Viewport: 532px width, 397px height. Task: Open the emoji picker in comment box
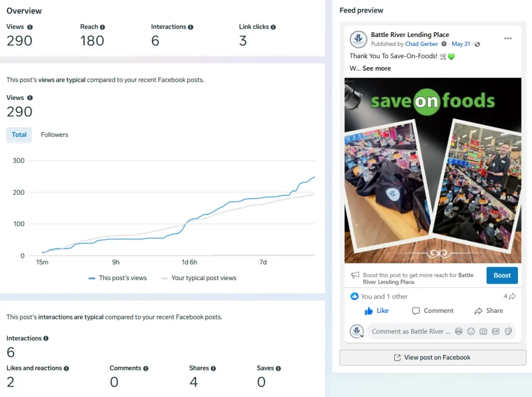click(x=471, y=332)
